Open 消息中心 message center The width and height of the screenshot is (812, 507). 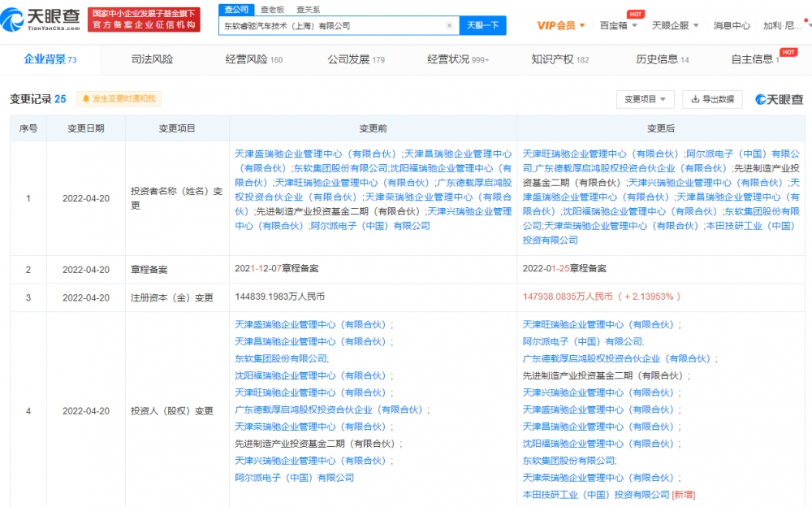[732, 25]
